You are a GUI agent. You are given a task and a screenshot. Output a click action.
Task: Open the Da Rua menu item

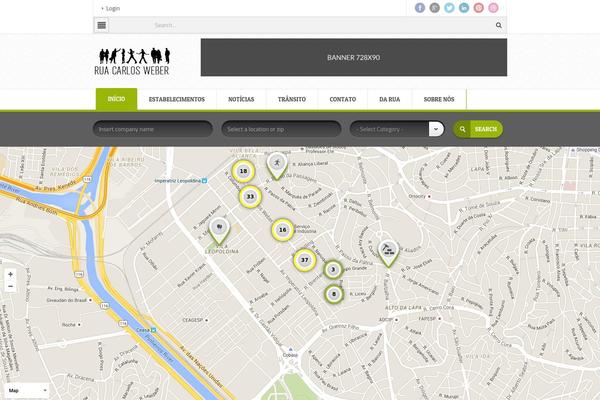click(x=390, y=100)
